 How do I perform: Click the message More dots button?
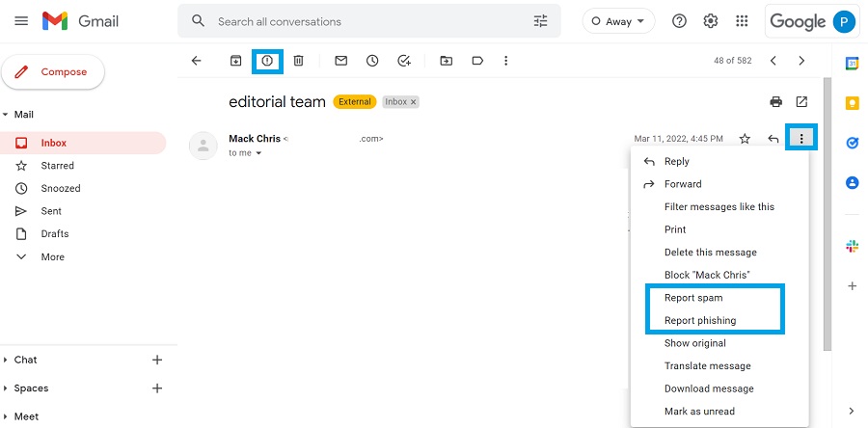tap(801, 139)
